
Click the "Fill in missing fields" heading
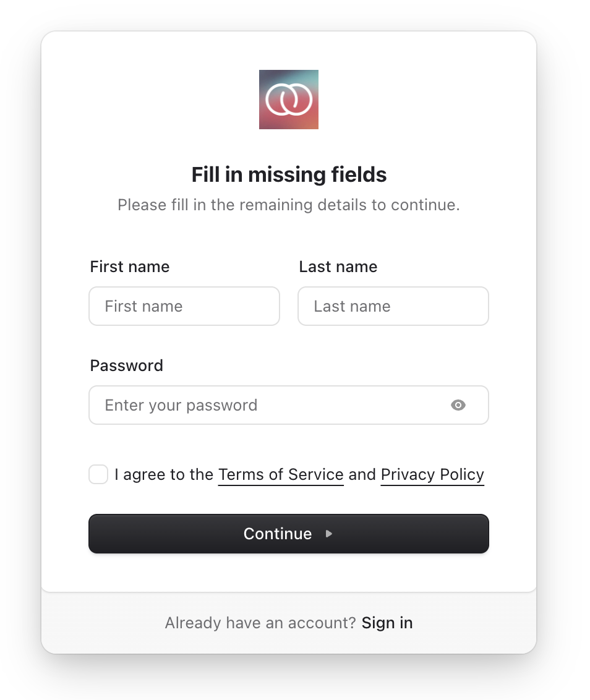(289, 174)
